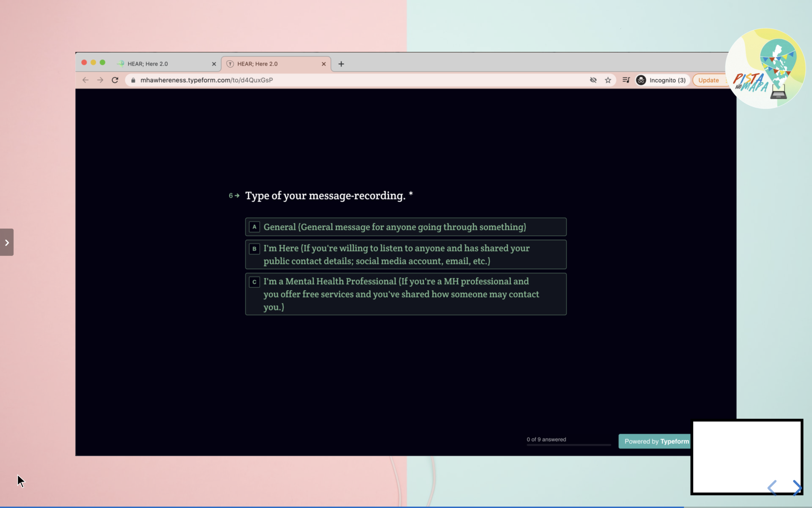Click the site lock icon in address bar
812x508 pixels.
click(x=133, y=80)
